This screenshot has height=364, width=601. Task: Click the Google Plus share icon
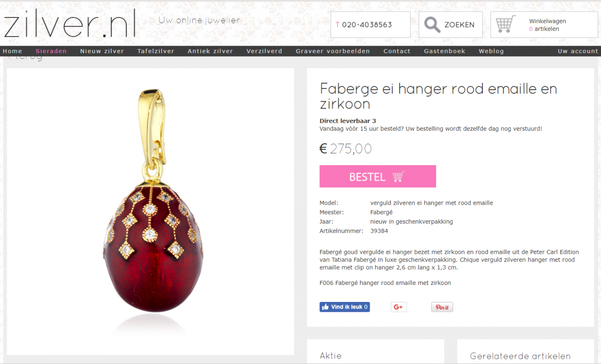pos(399,307)
